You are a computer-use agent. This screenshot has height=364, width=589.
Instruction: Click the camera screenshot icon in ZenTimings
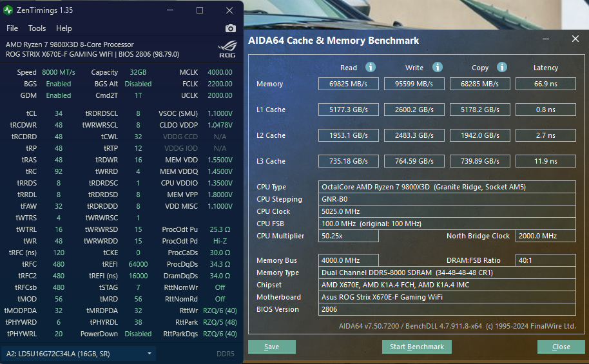tap(230, 28)
